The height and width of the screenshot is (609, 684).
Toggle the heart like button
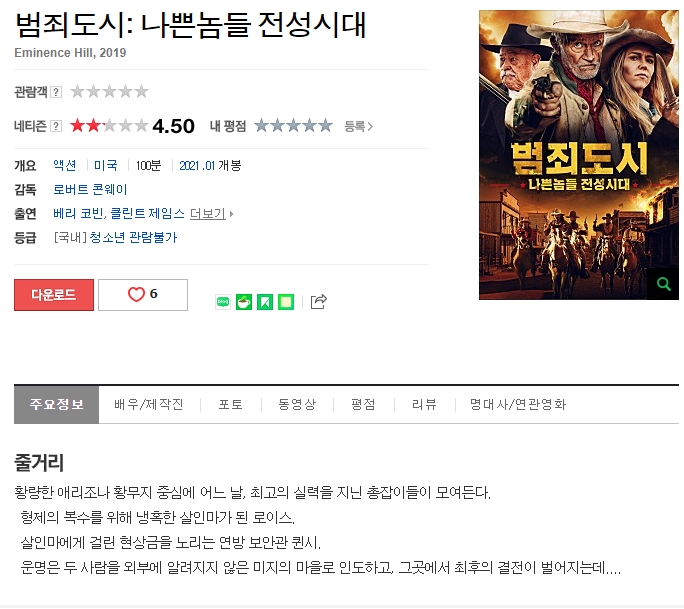click(143, 294)
